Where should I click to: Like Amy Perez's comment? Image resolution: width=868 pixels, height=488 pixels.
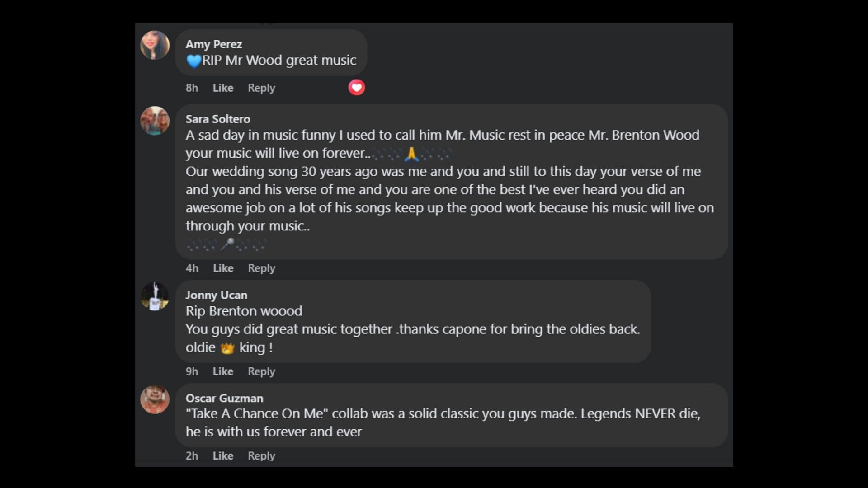[223, 88]
